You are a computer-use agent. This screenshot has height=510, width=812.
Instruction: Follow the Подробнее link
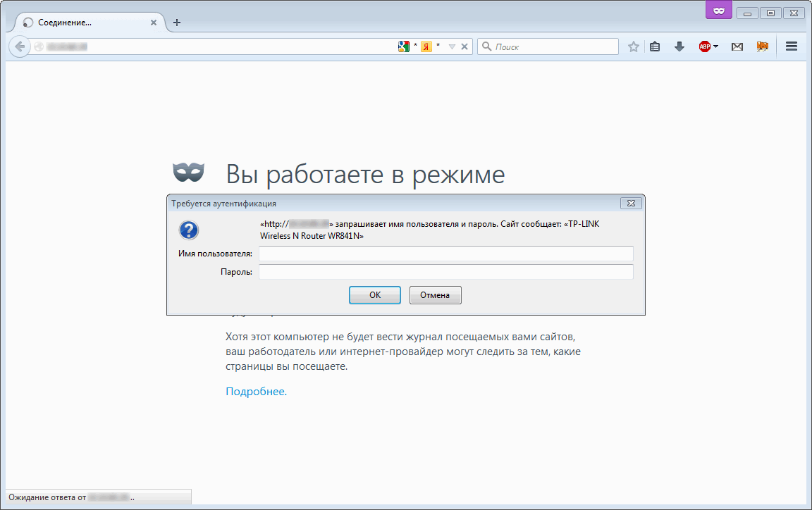point(256,392)
